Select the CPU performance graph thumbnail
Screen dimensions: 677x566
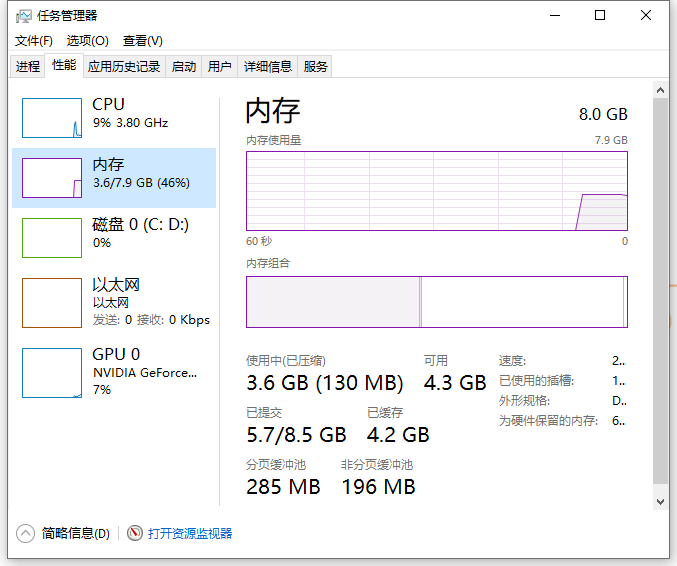(x=51, y=118)
